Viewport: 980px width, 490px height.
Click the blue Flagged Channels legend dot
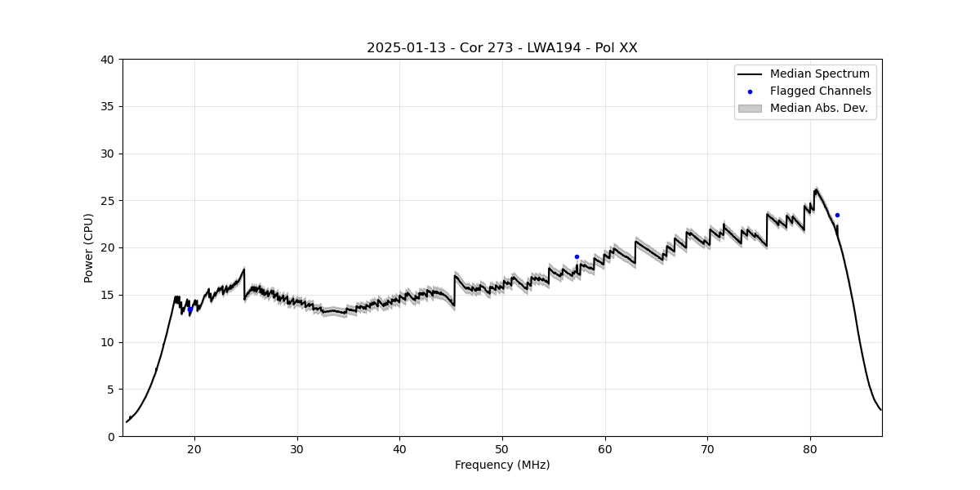[750, 91]
